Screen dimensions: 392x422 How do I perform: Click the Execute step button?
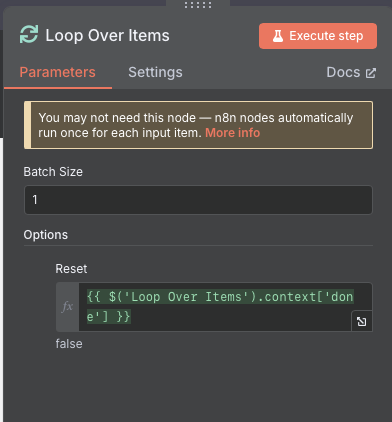pyautogui.click(x=318, y=36)
